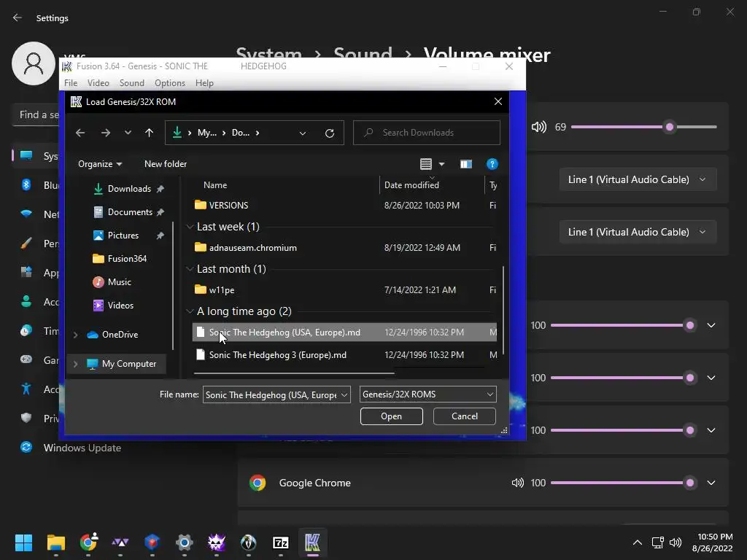This screenshot has height=560, width=747.
Task: Cancel the Load ROM dialog
Action: click(x=465, y=416)
